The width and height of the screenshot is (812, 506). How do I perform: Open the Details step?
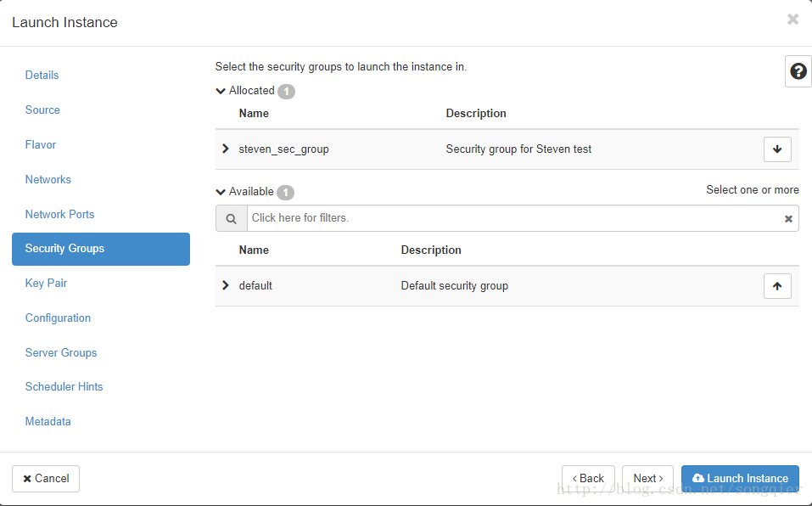pos(42,75)
